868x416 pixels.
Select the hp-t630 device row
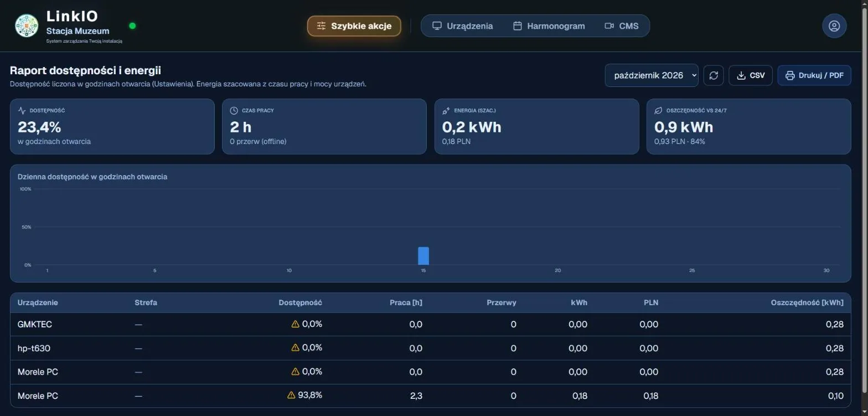click(431, 348)
